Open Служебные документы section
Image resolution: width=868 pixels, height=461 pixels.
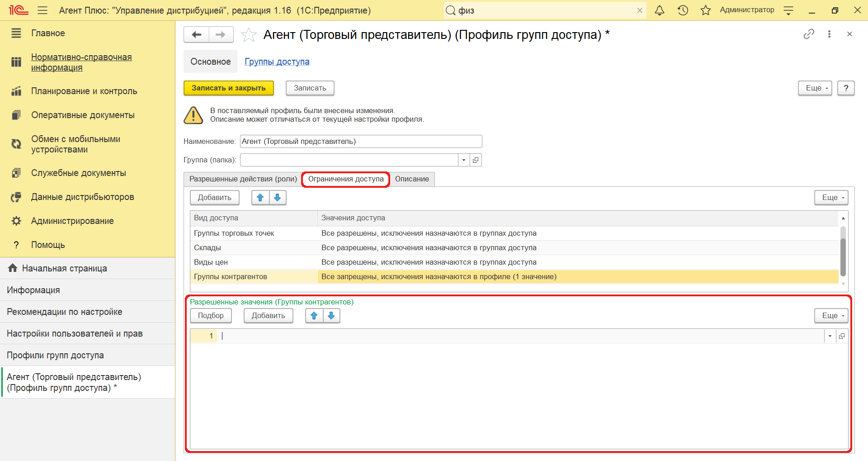pyautogui.click(x=79, y=173)
